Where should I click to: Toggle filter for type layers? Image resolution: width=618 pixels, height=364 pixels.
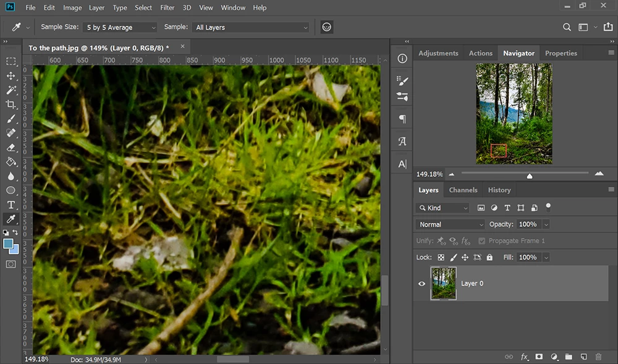tap(507, 208)
